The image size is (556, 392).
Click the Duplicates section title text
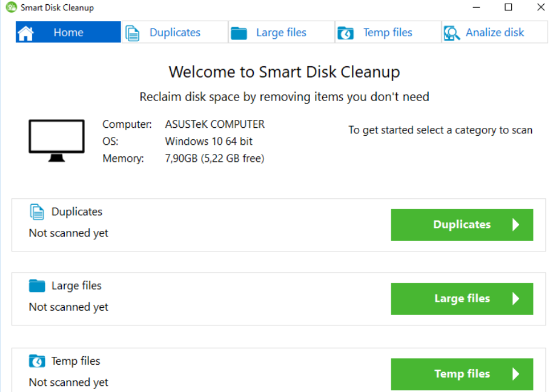click(x=77, y=212)
